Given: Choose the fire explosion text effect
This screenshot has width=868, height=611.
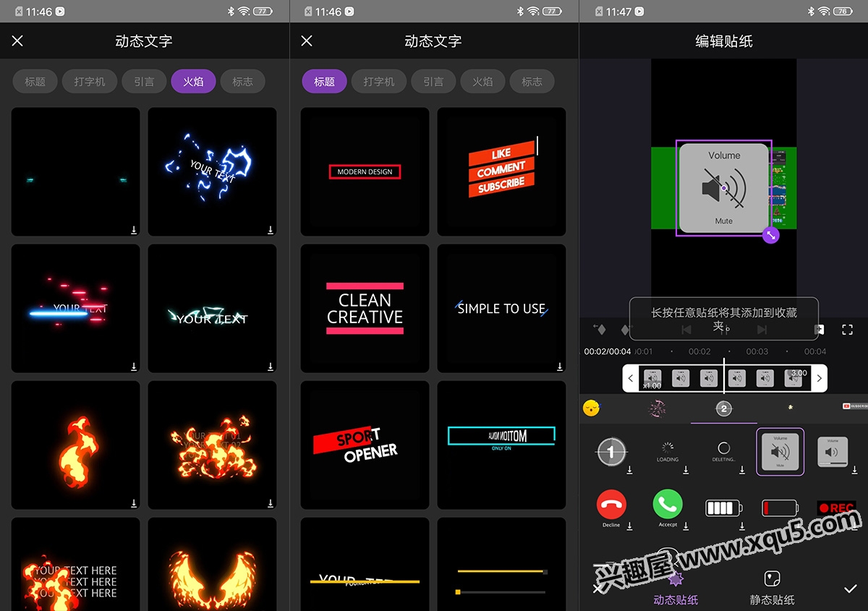Looking at the screenshot, I should (212, 445).
